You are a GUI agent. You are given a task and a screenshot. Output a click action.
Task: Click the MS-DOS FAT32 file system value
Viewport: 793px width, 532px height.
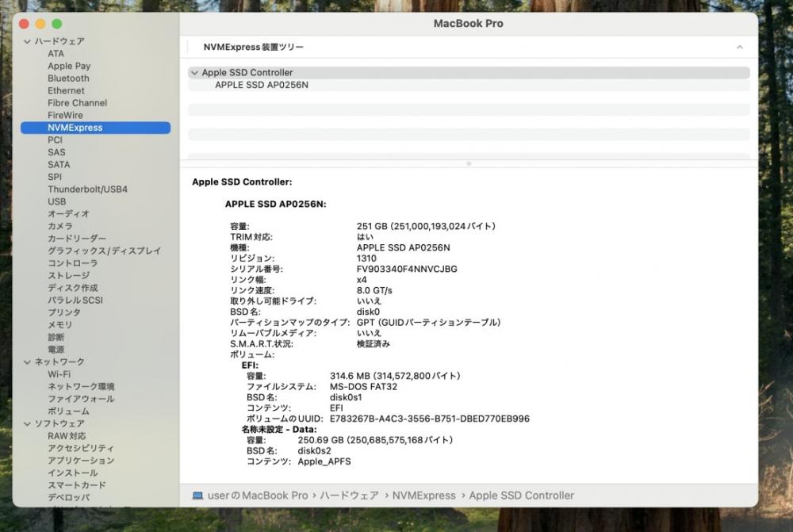363,387
